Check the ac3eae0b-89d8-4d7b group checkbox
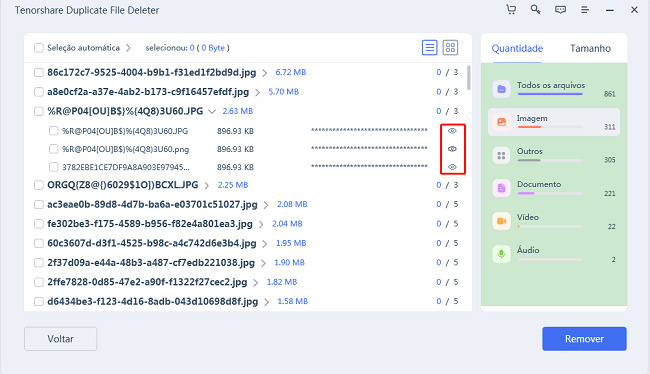 click(x=39, y=204)
